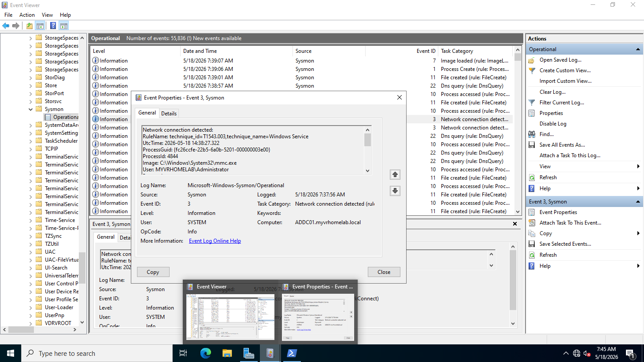Sort events by Date and Time column
This screenshot has height=362, width=644.
tap(236, 51)
